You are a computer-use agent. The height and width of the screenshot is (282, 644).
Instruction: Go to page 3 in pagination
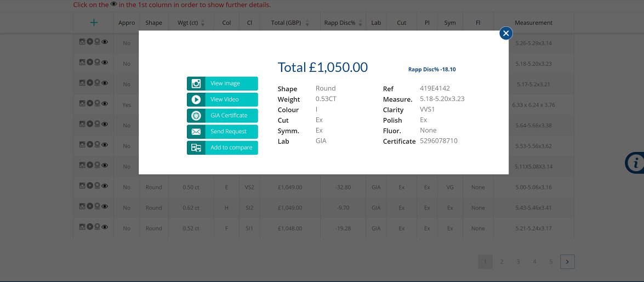[x=518, y=262]
